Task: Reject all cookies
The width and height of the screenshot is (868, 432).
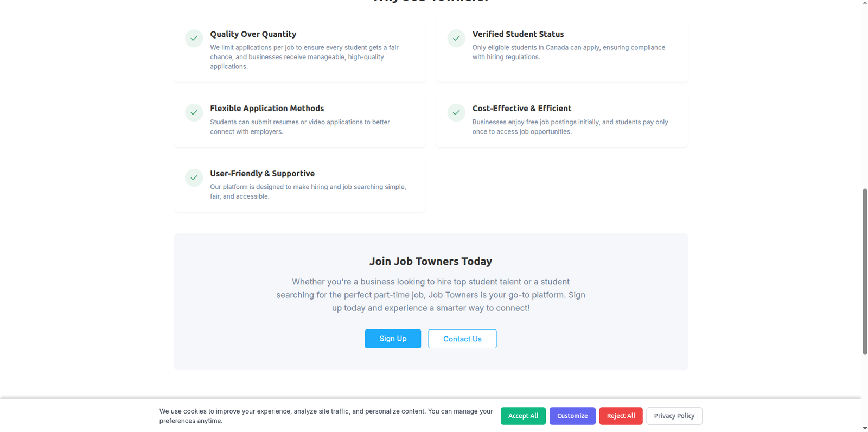Action: [x=621, y=416]
